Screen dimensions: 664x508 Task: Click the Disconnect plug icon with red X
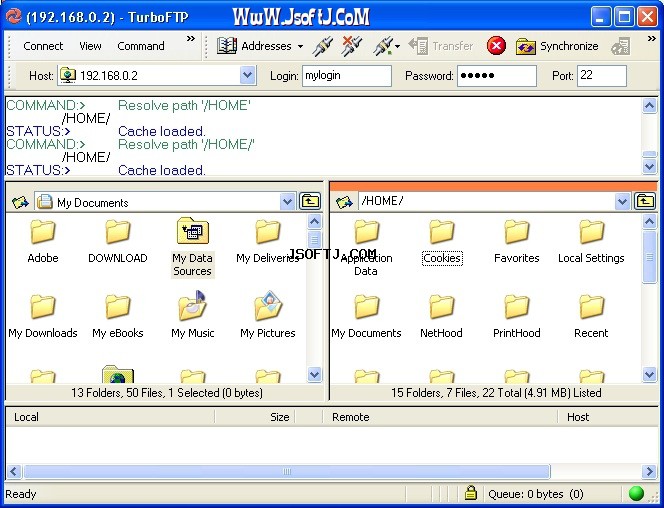pos(351,46)
